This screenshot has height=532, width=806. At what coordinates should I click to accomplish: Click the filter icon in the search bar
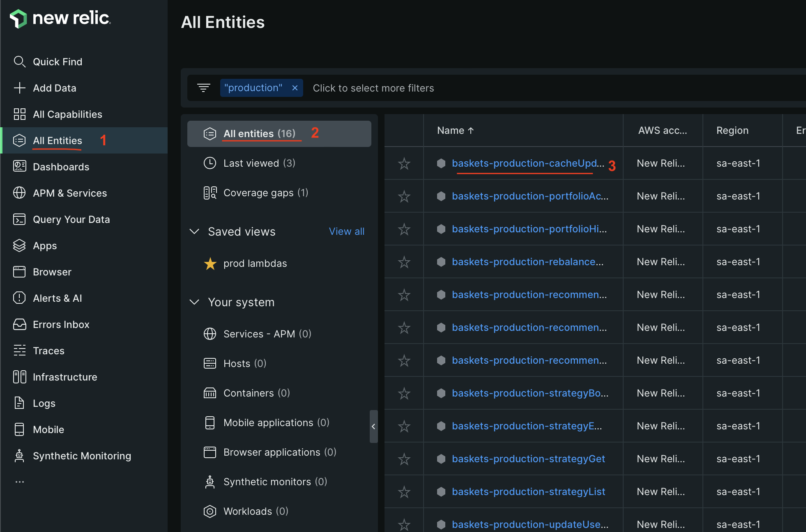click(204, 87)
